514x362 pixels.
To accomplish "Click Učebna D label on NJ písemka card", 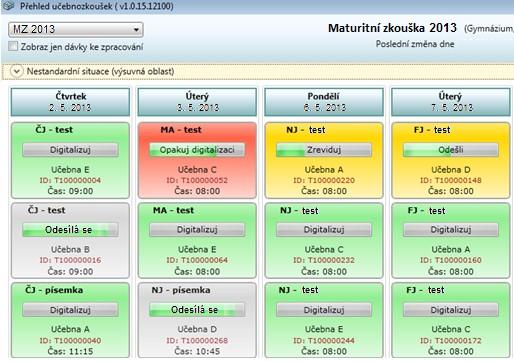I will pyautogui.click(x=197, y=329).
